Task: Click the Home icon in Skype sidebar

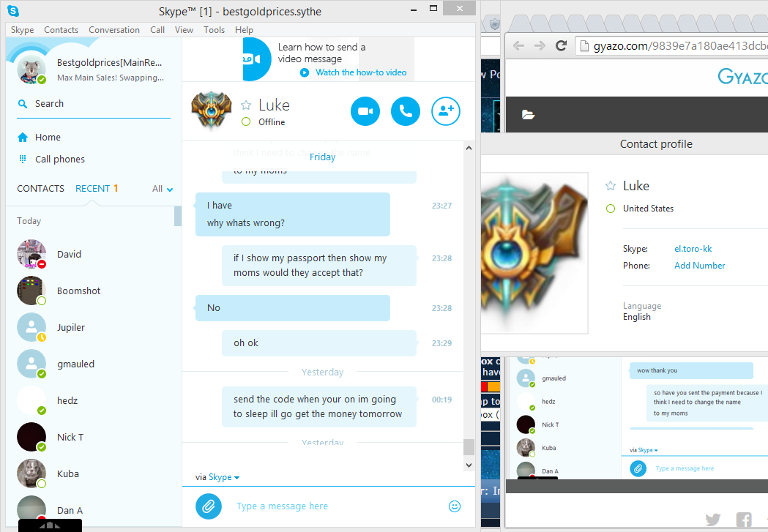Action: [x=23, y=138]
